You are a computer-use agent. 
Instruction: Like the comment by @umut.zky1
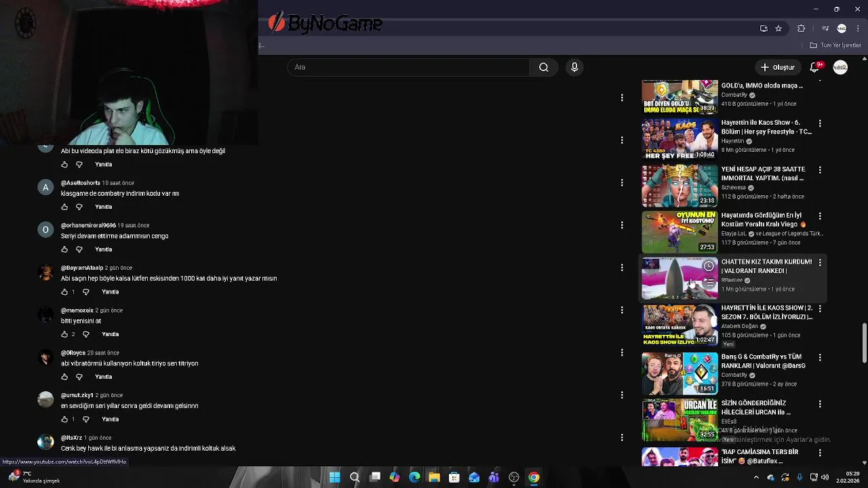pyautogui.click(x=64, y=419)
